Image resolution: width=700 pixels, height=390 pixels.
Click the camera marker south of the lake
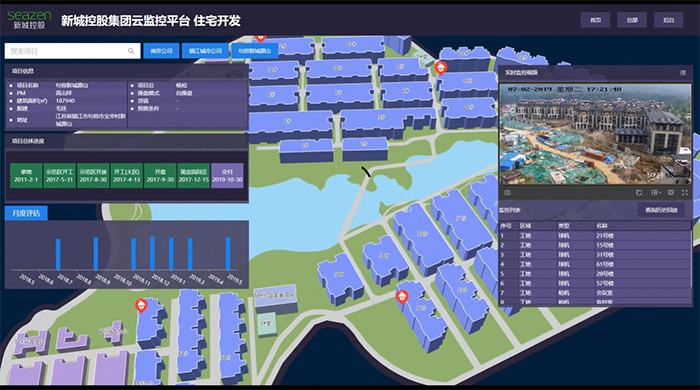pyautogui.click(x=402, y=297)
